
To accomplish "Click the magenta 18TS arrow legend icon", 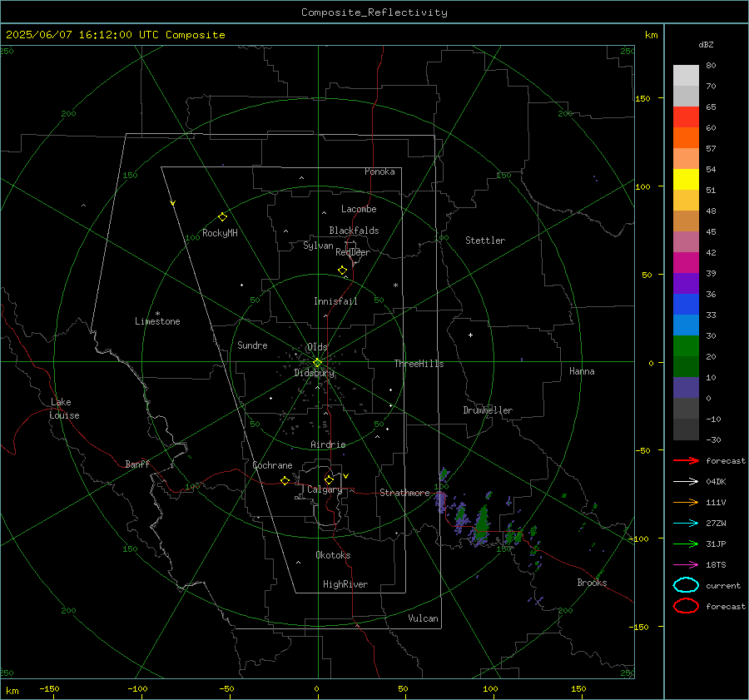I will 686,565.
